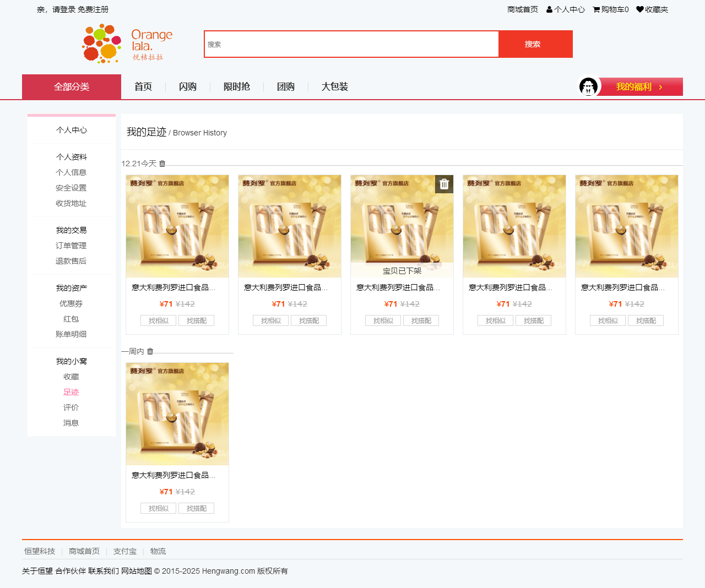Open 订单管理 in the sidebar

click(x=71, y=246)
